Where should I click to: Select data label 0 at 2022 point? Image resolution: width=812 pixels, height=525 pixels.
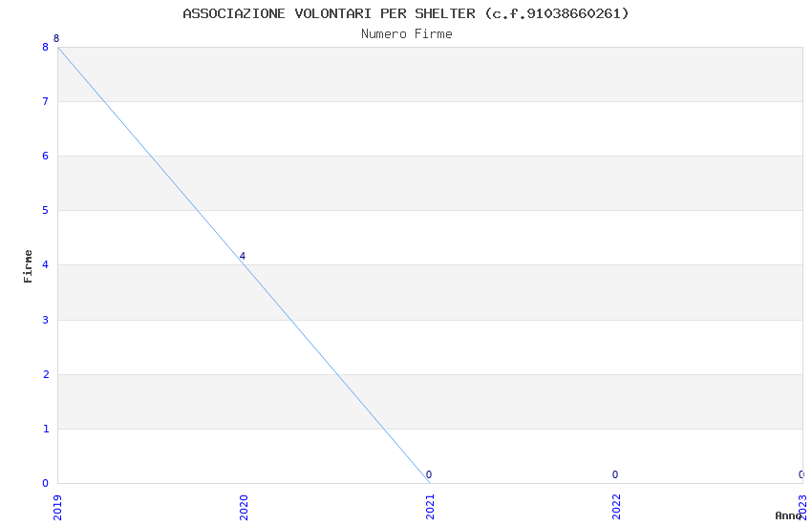pos(615,474)
